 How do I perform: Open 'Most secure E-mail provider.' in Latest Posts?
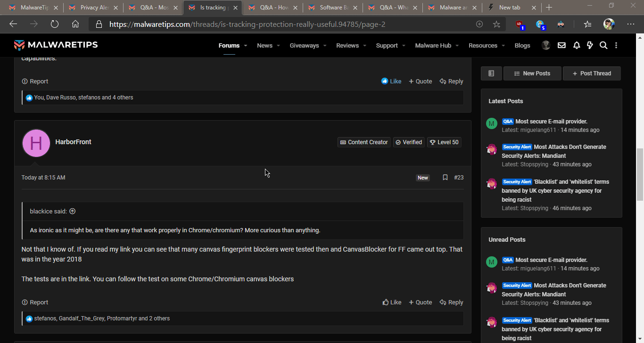(551, 122)
